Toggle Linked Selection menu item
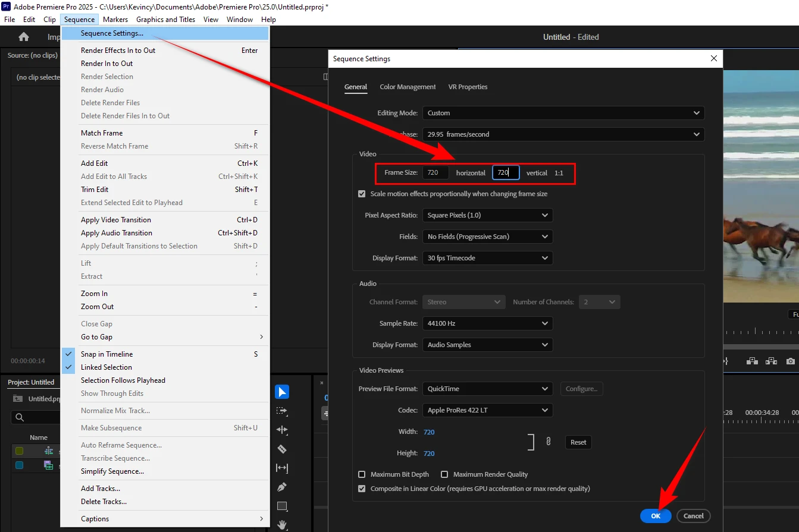Image resolution: width=799 pixels, height=532 pixels. click(x=165, y=367)
